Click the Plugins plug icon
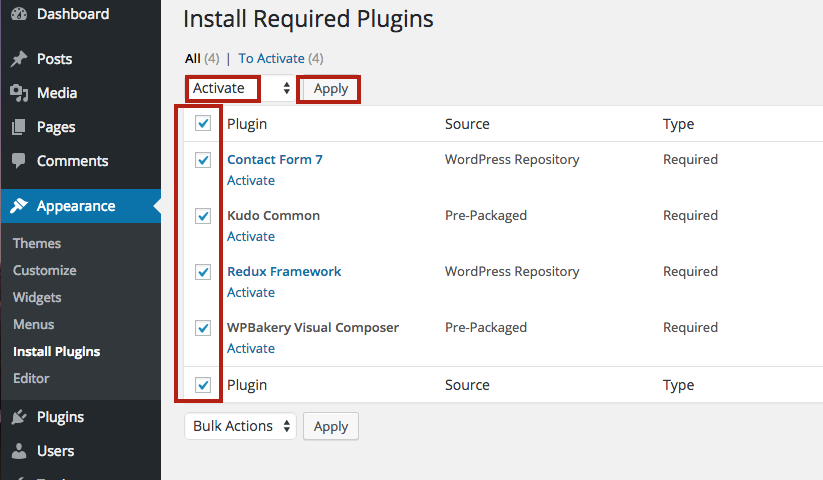823x480 pixels. 19,417
